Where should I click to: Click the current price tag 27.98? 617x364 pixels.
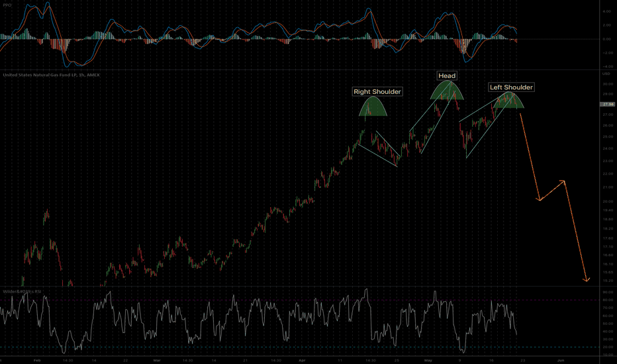tap(608, 105)
